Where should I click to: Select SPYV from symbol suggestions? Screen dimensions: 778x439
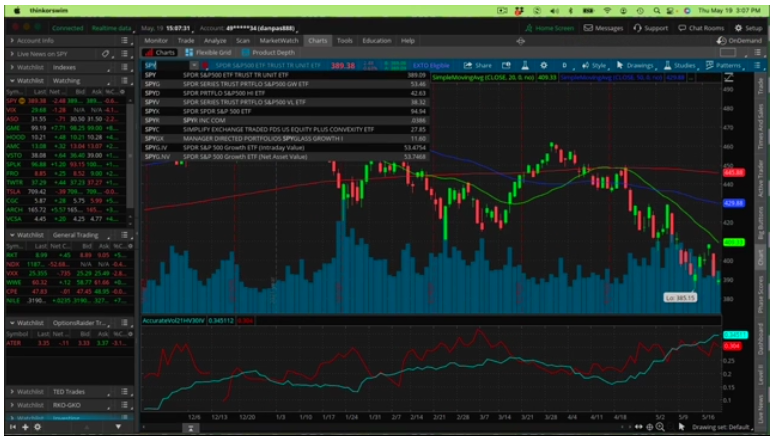285,102
